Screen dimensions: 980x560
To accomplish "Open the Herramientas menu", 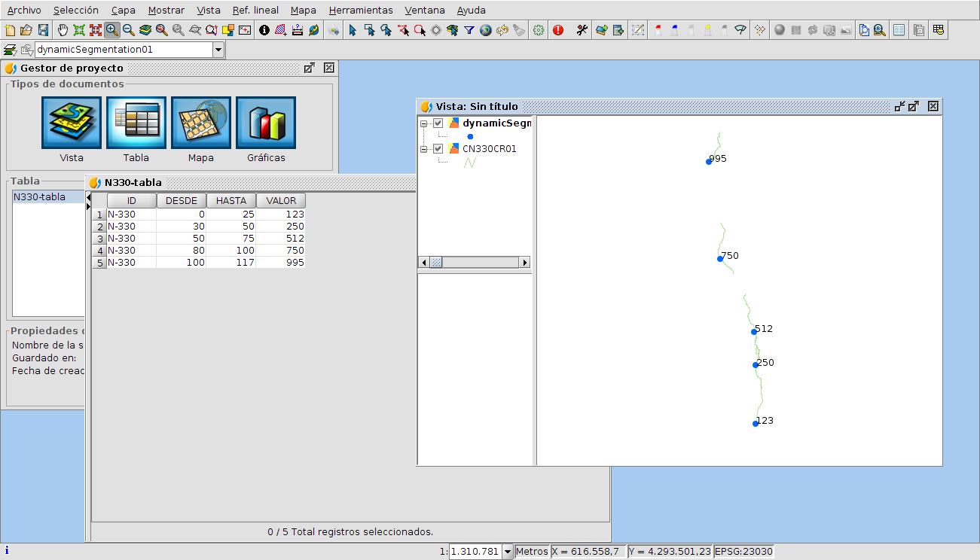I will (361, 11).
